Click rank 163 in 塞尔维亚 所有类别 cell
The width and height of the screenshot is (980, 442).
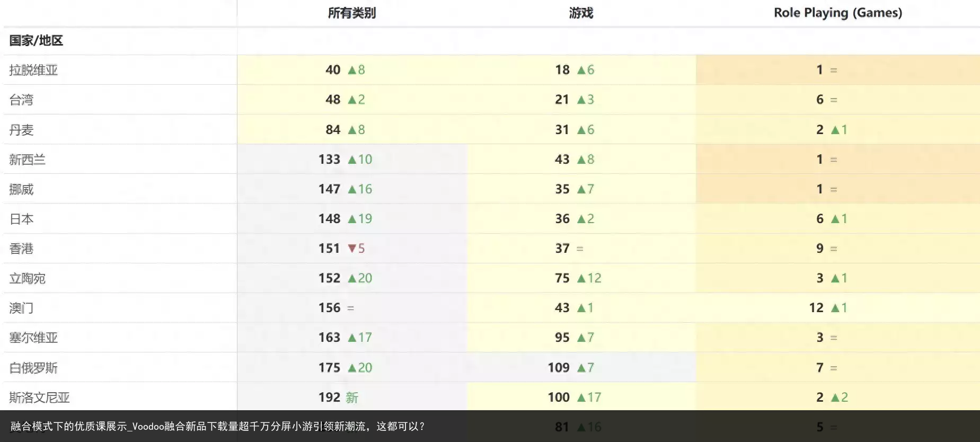[x=329, y=338]
